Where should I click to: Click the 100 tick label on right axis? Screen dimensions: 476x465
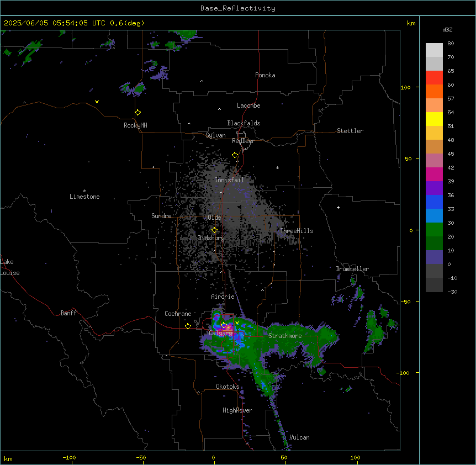coord(405,87)
